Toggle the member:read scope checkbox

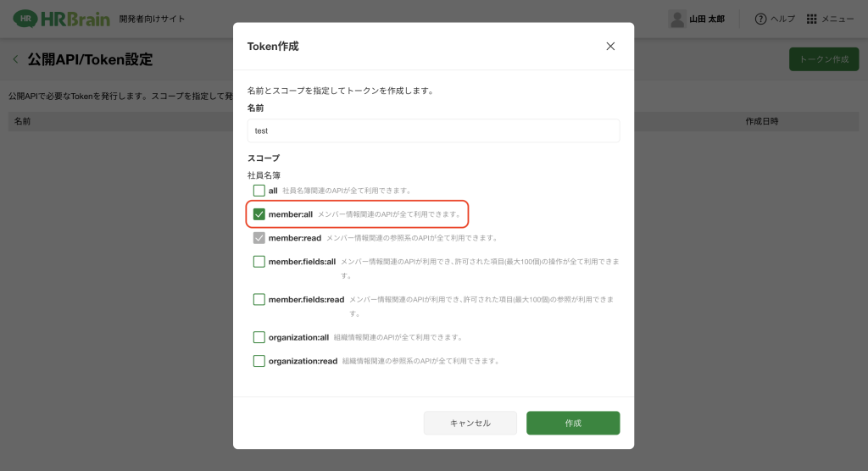tap(259, 238)
